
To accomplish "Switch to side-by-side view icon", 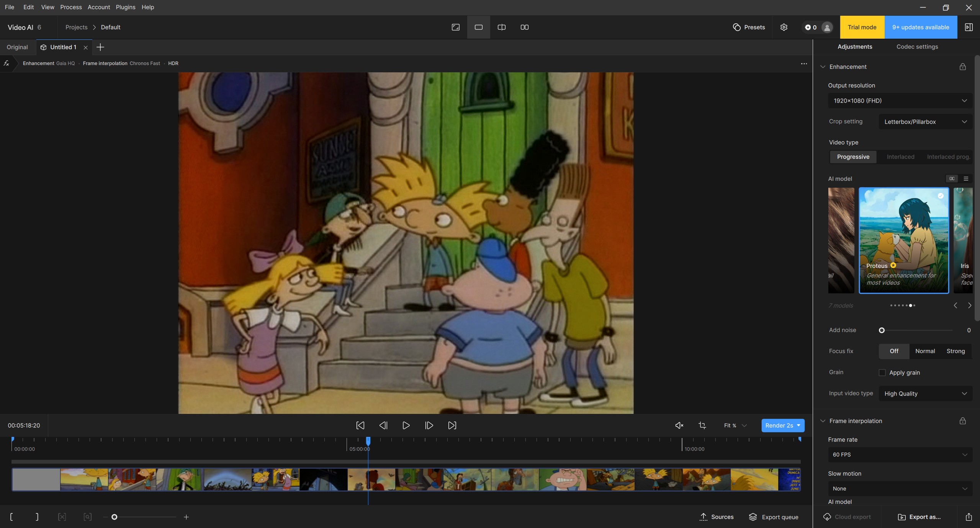I will [x=524, y=27].
